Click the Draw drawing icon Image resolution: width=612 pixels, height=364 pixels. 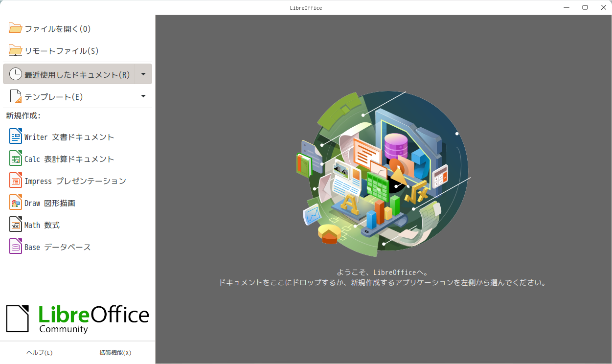pos(16,203)
